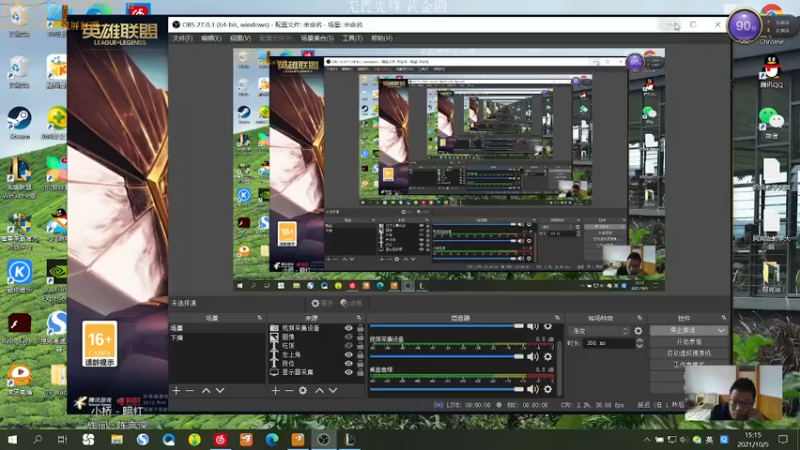Increase transition duration with up stepper
800x450 pixels.
640,340
